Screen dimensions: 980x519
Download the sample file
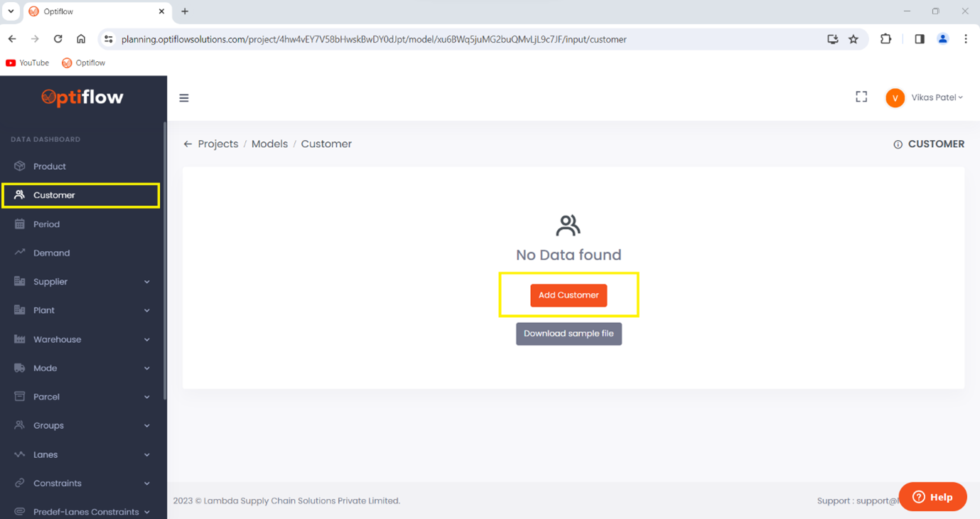pyautogui.click(x=568, y=333)
